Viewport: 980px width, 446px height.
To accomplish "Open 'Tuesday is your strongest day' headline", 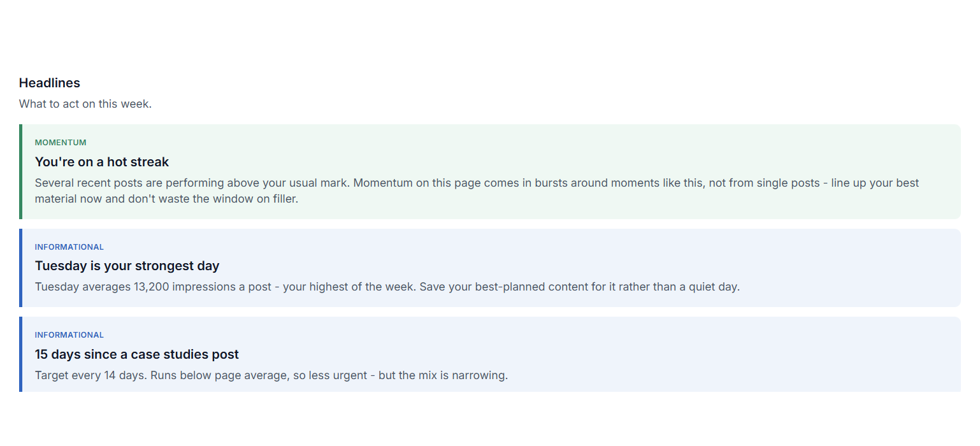I will coord(127,266).
